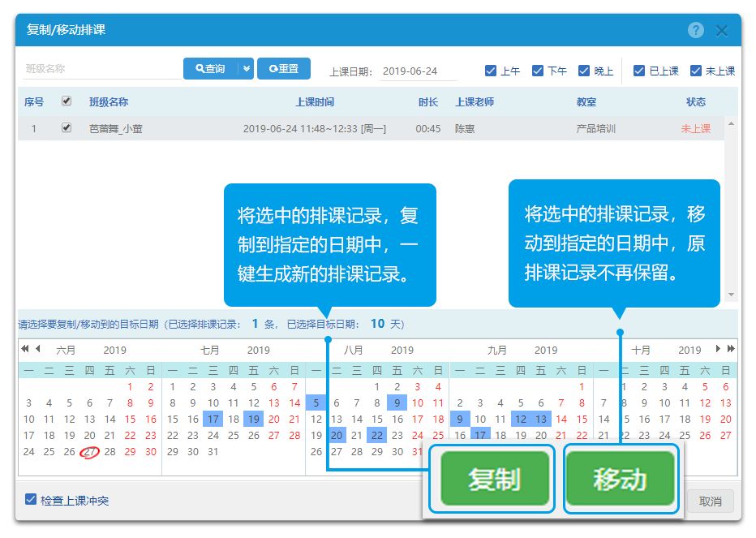Jump to next year in calendar
The width and height of the screenshot is (756, 538).
731,349
